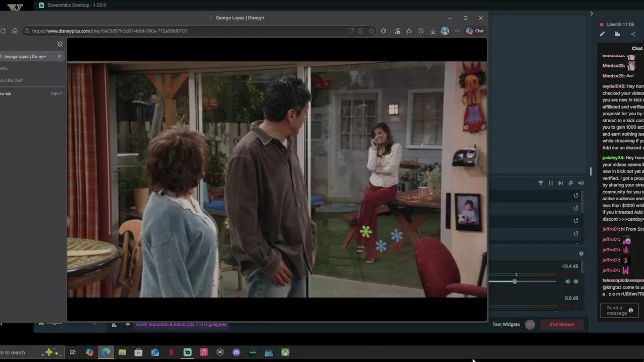This screenshot has width=644, height=362.
Task: Click the record icon beside edit pencil
Action: pyautogui.click(x=617, y=34)
